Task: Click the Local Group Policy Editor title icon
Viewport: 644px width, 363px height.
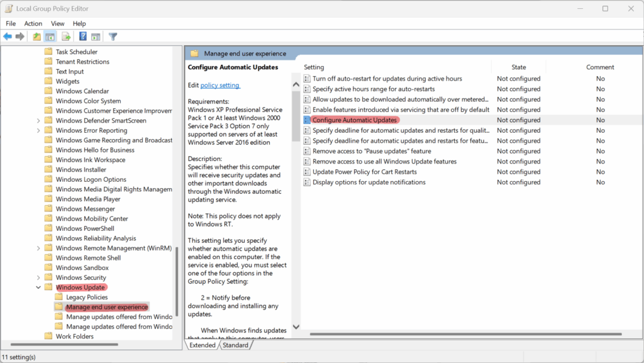Action: click(9, 8)
